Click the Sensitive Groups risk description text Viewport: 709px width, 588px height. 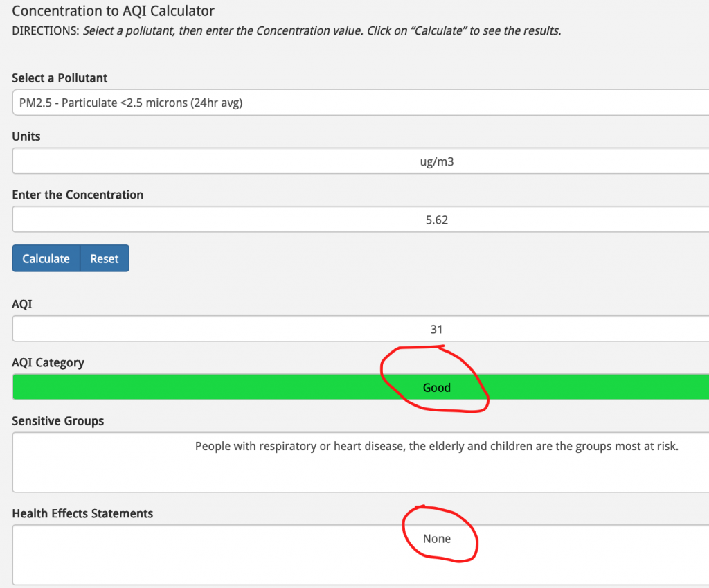click(436, 447)
